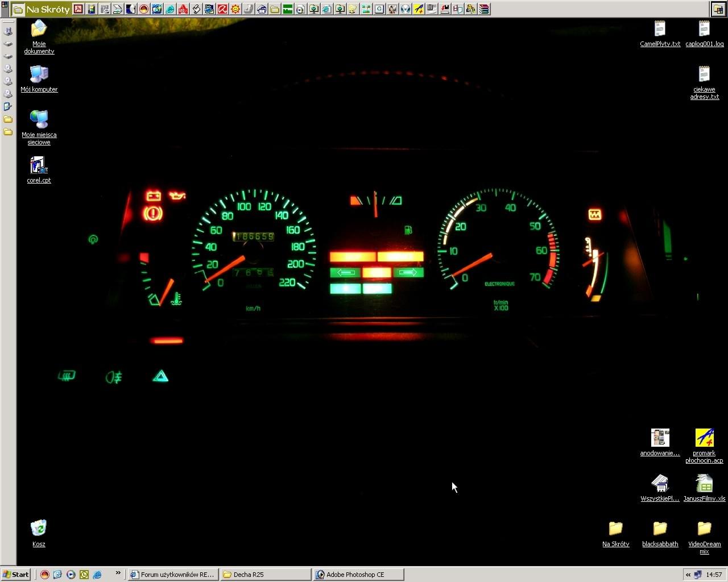Screen dimensions: 728x582
Task: Open the WinRAR books shortcut in top toolbar
Action: tap(484, 9)
